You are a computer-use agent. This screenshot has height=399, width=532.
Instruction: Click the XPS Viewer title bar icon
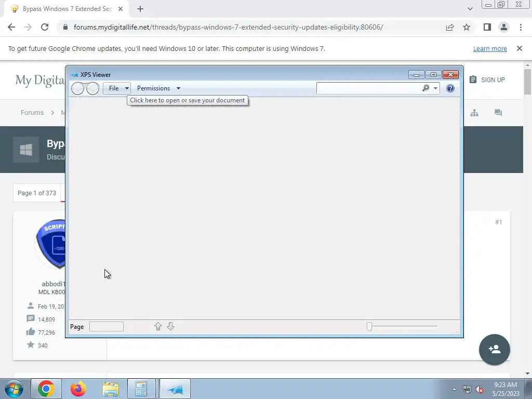pyautogui.click(x=74, y=75)
